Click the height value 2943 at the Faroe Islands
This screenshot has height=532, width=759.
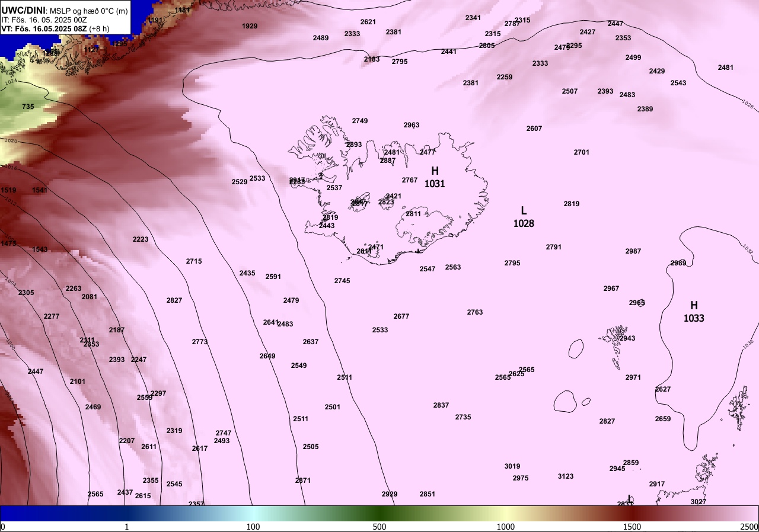point(627,338)
